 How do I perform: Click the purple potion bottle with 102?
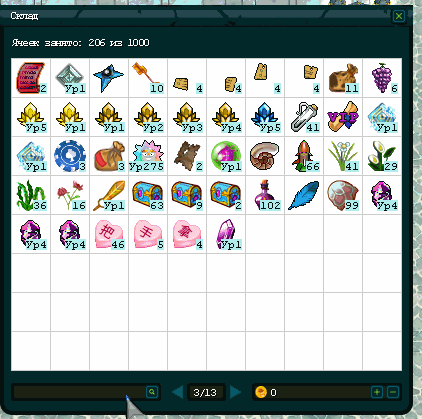click(x=265, y=195)
